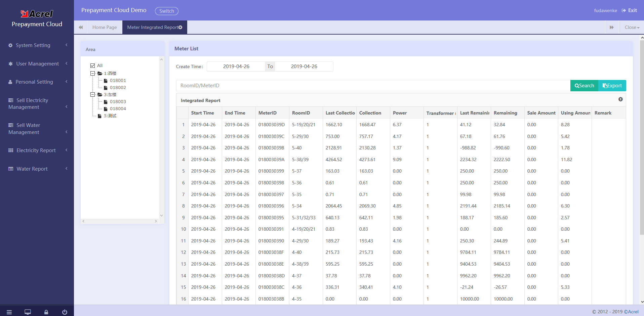Collapse Integrated Report panel with arrow icon
The image size is (644, 316).
point(620,99)
